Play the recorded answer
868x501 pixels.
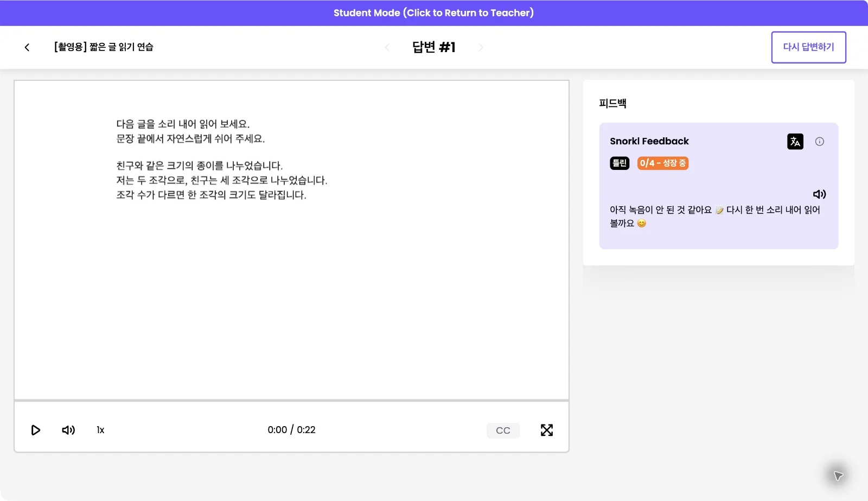click(36, 430)
